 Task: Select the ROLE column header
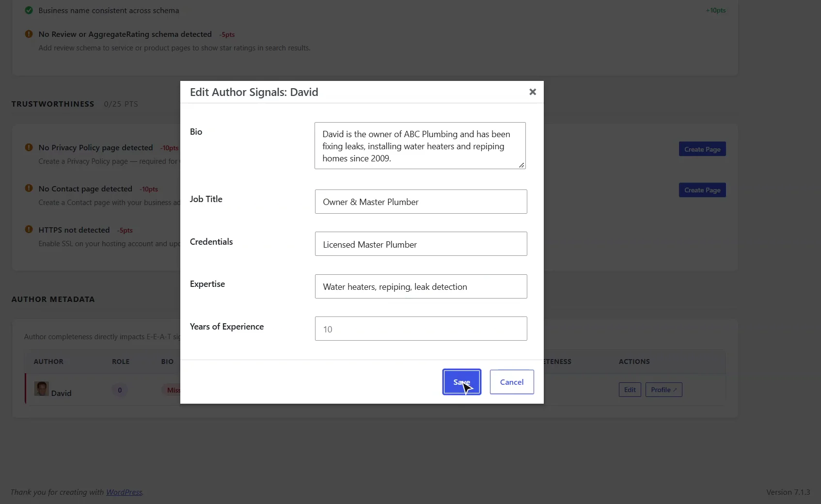pos(121,362)
